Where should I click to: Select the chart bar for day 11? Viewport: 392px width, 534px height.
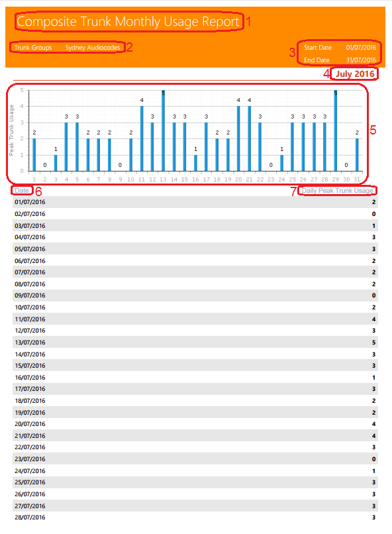[142, 138]
